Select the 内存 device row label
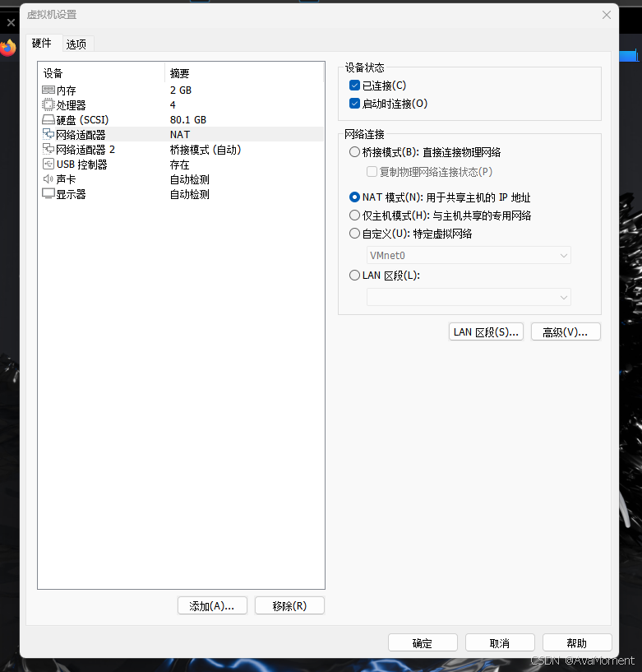 point(66,90)
